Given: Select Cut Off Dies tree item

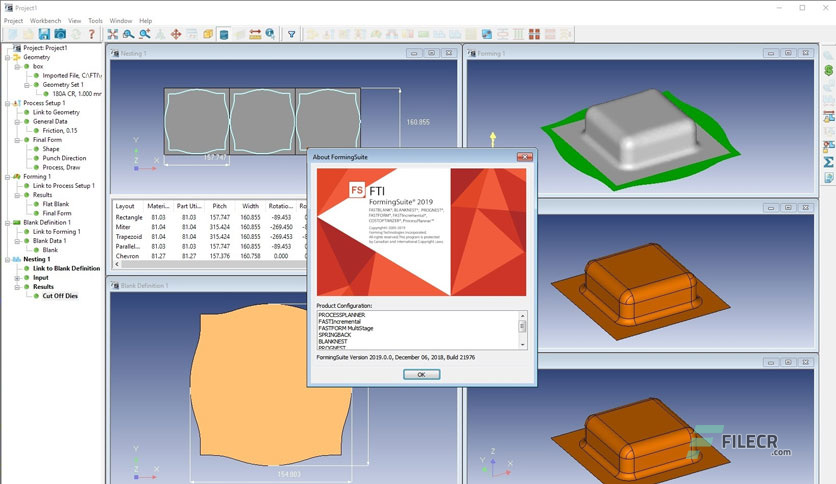Looking at the screenshot, I should click(60, 296).
